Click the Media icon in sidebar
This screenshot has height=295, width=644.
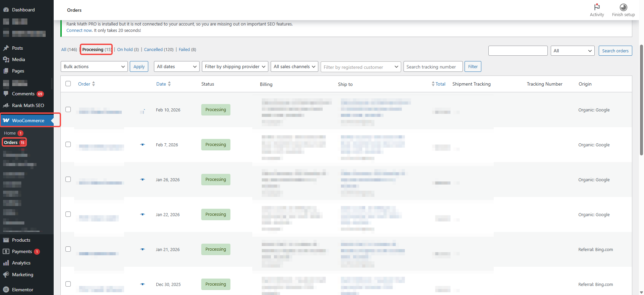[6, 59]
